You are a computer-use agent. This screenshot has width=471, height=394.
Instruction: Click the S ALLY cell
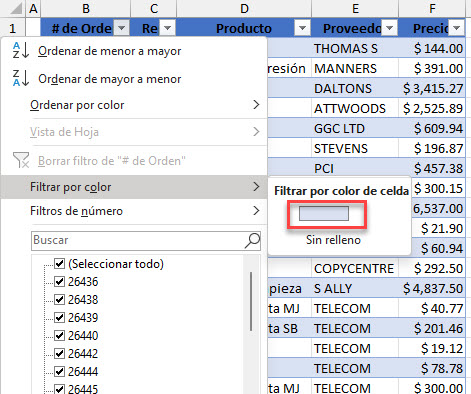355,288
